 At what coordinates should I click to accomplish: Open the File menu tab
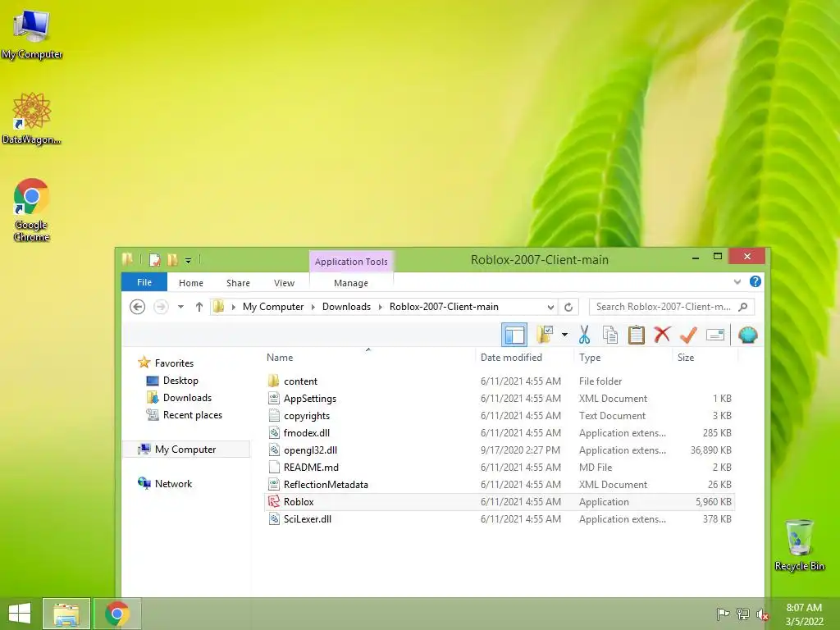144,282
